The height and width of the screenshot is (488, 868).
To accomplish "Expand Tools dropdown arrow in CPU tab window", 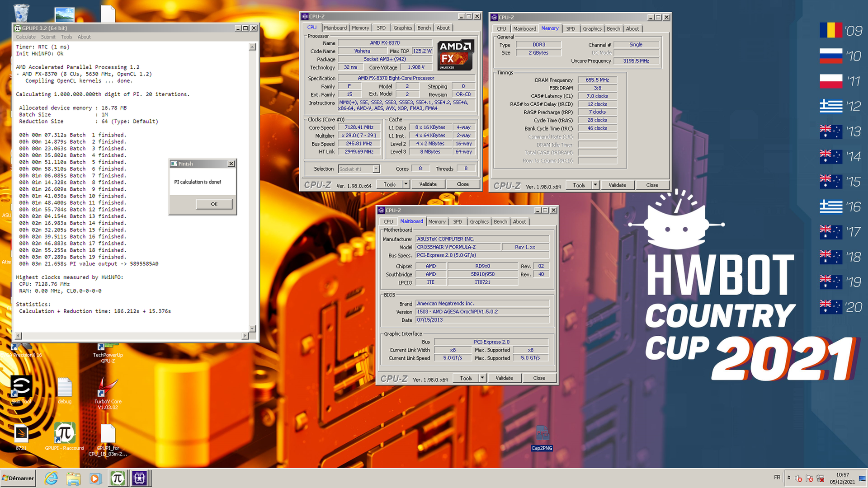I will 406,184.
